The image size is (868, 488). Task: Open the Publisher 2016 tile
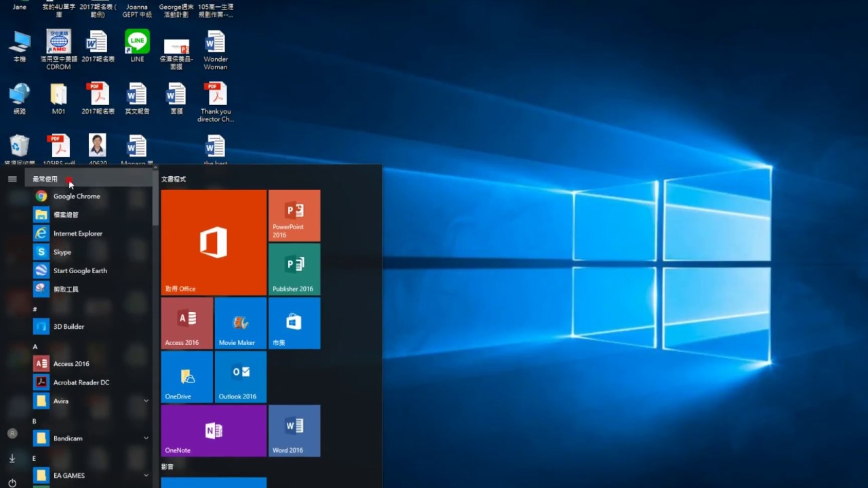(x=294, y=269)
